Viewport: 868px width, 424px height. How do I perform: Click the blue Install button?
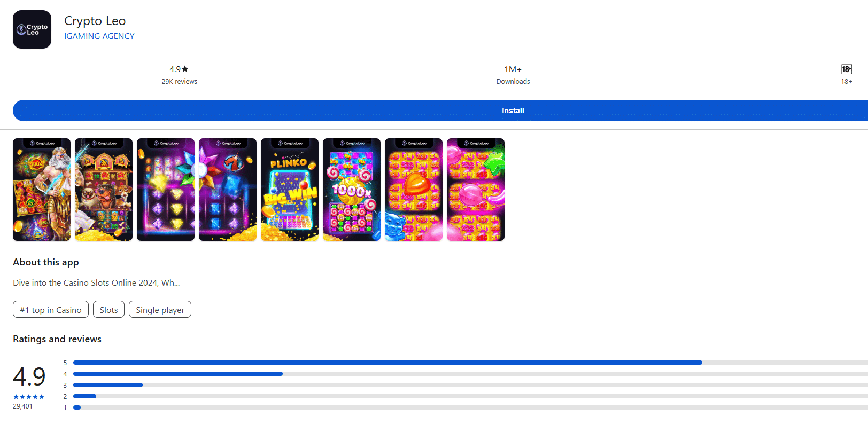pyautogui.click(x=440, y=111)
